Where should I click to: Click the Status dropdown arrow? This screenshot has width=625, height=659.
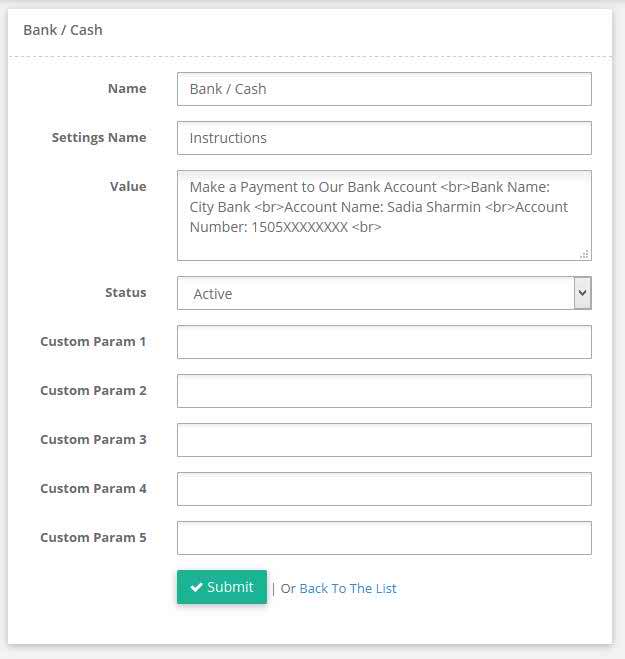coord(583,293)
